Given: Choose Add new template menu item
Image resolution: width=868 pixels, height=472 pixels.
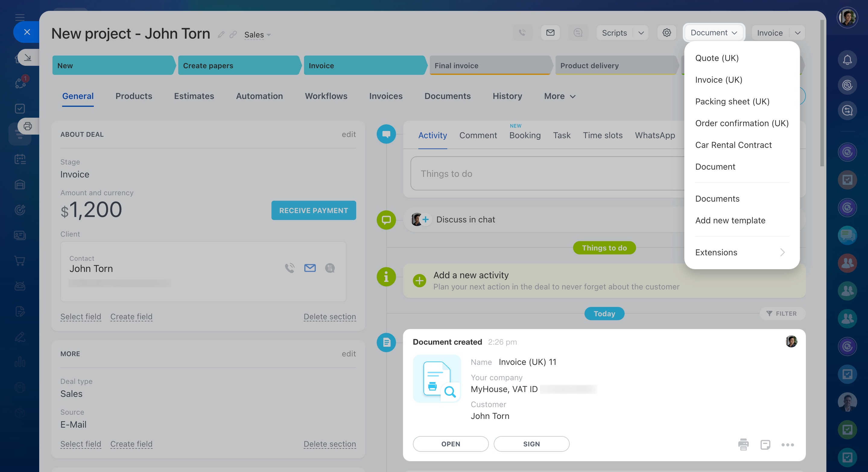Looking at the screenshot, I should pyautogui.click(x=730, y=220).
